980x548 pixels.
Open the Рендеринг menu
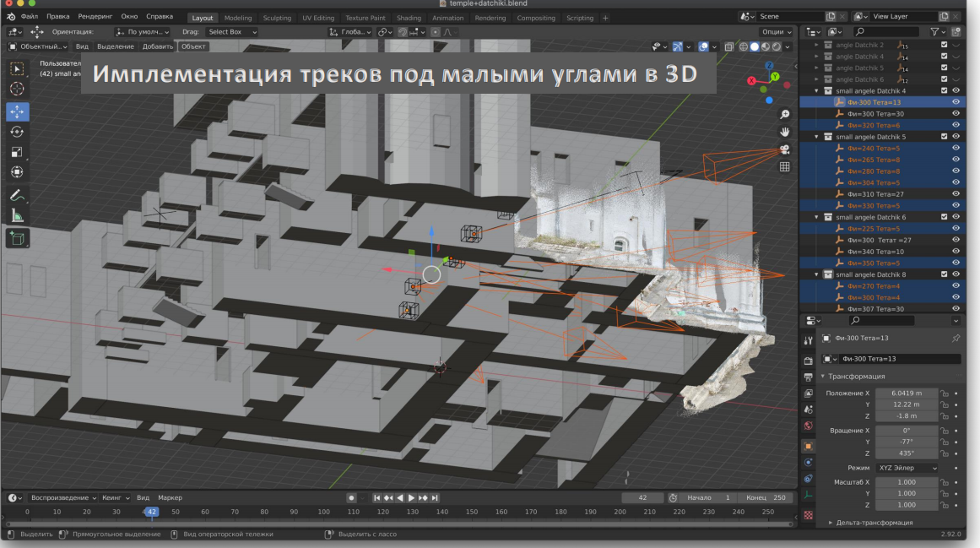(x=95, y=17)
